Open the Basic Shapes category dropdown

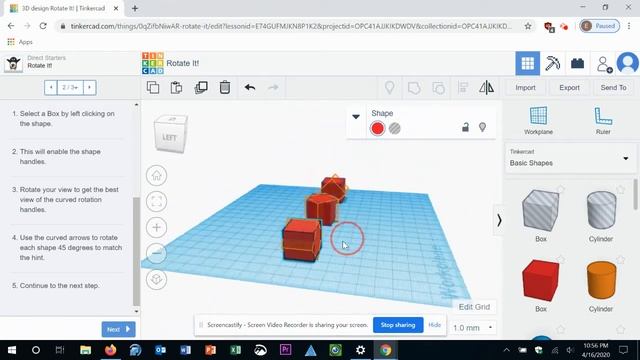pyautogui.click(x=571, y=158)
